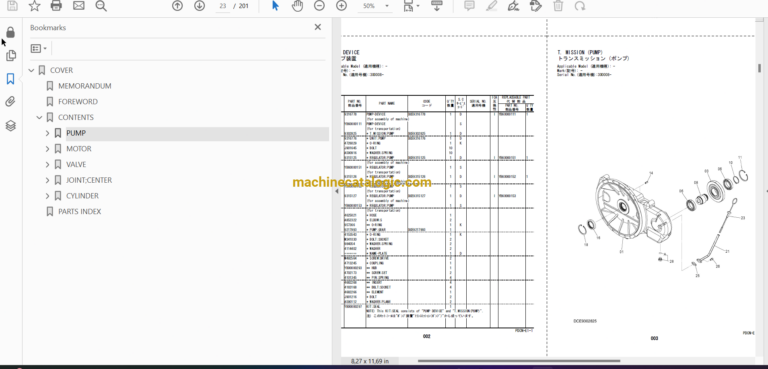
Task: Jump to the CYLINDER bookmark
Action: click(x=82, y=196)
